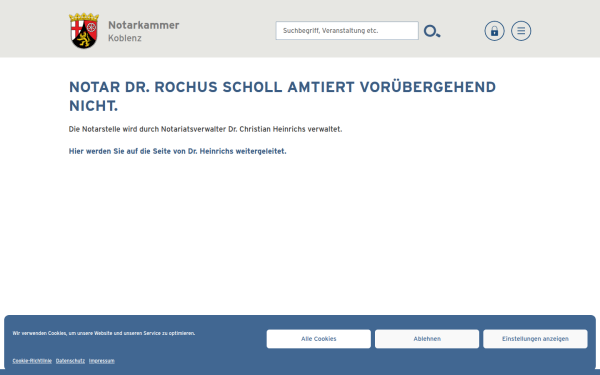Open the login padlock icon
This screenshot has width=600, height=375.
pos(494,31)
